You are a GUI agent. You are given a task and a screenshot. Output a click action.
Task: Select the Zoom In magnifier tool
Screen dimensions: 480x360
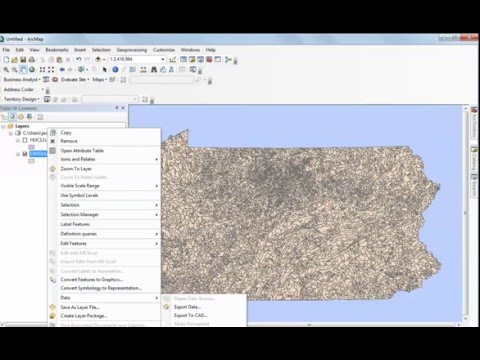(x=6, y=70)
